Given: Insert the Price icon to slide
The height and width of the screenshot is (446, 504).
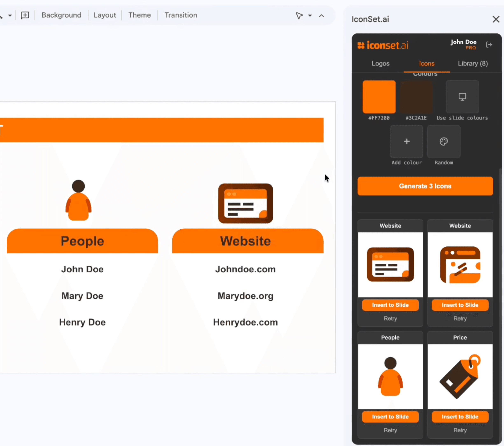Looking at the screenshot, I should (x=460, y=417).
